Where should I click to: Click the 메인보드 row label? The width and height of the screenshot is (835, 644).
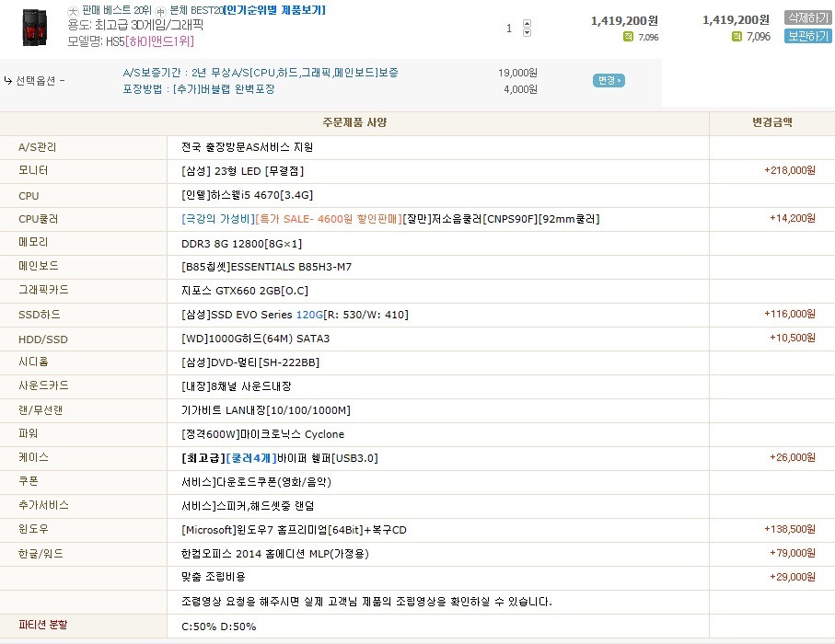39,266
